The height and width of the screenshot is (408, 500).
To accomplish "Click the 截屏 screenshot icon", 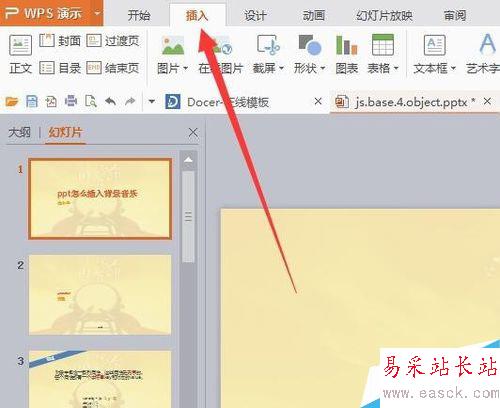I will 268,45.
